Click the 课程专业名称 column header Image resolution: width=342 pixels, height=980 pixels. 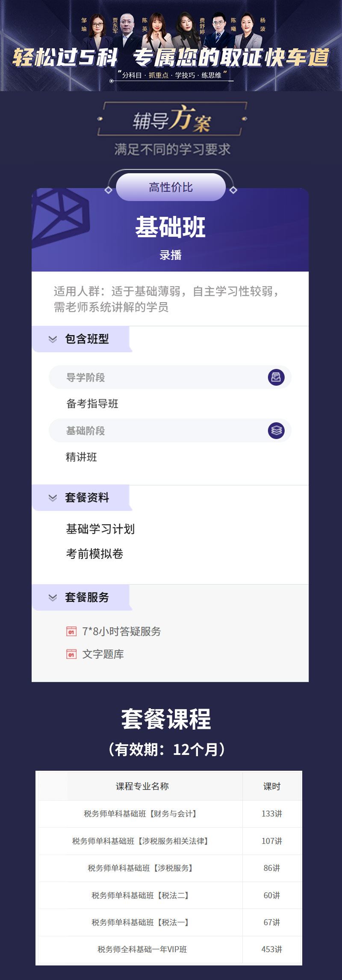142,786
